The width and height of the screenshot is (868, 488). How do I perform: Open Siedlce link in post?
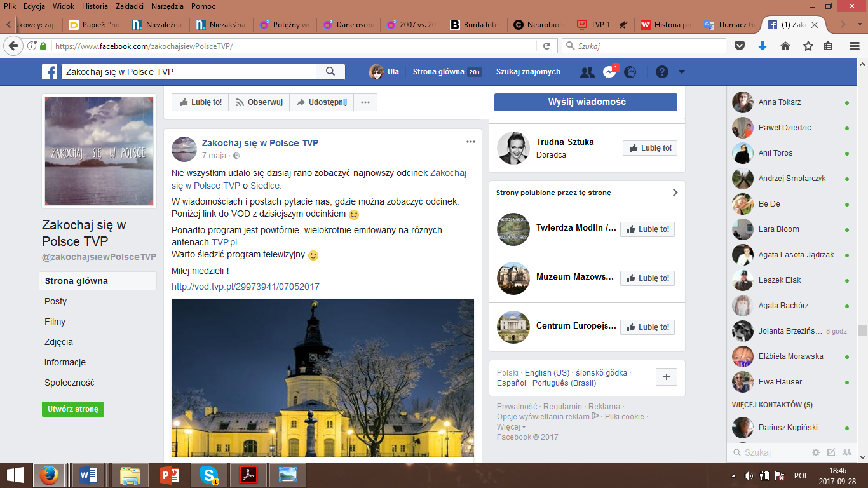265,186
